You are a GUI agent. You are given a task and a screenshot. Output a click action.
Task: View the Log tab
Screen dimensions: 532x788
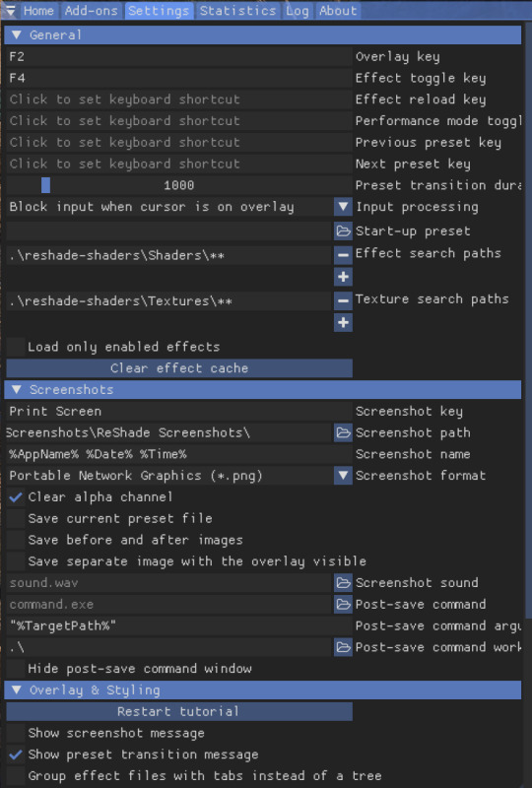298,11
